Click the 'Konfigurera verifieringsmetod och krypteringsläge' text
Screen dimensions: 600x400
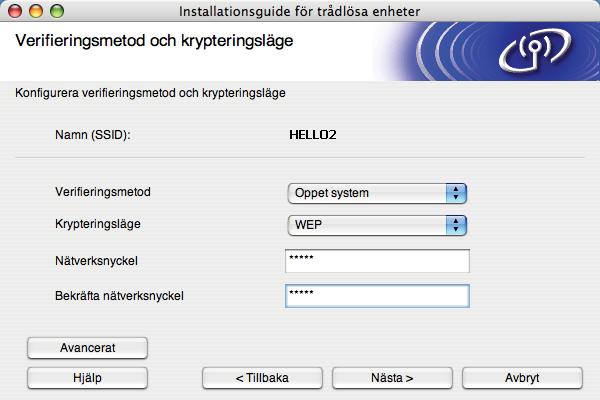coord(150,93)
